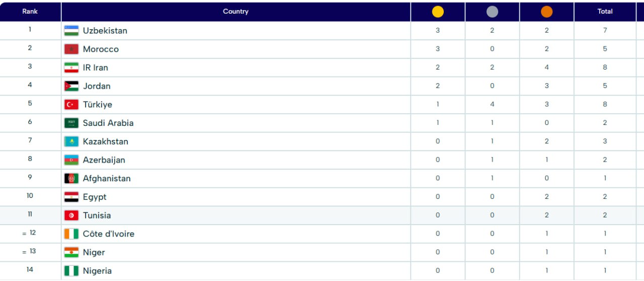
Task: Click the gold medal column icon
Action: point(438,12)
